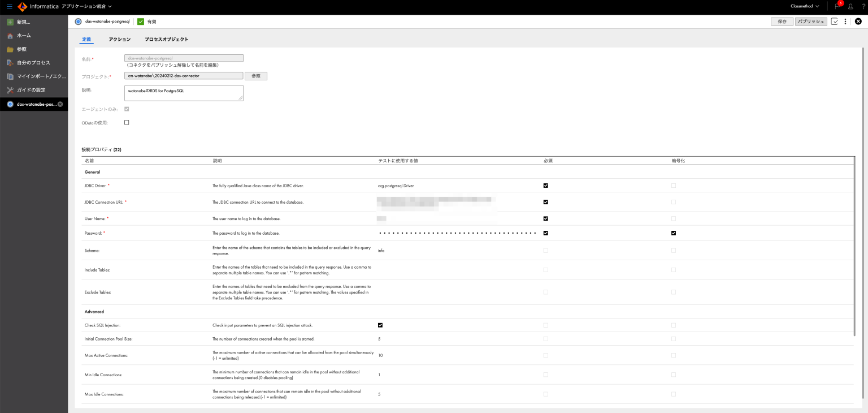Click the validation checkmark icon
The image size is (868, 413).
coord(834,21)
